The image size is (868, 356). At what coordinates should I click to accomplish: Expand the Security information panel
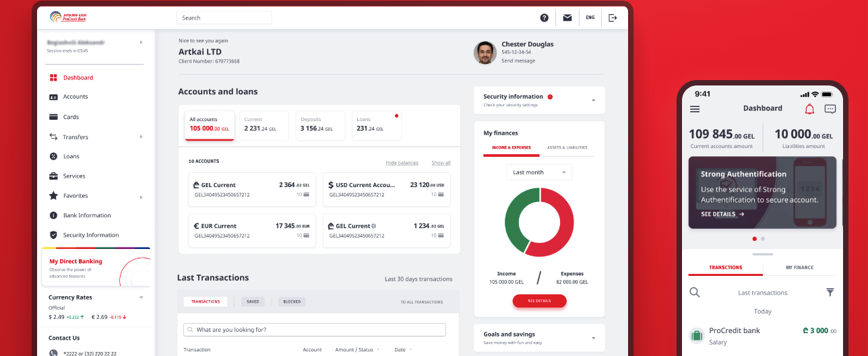click(594, 100)
